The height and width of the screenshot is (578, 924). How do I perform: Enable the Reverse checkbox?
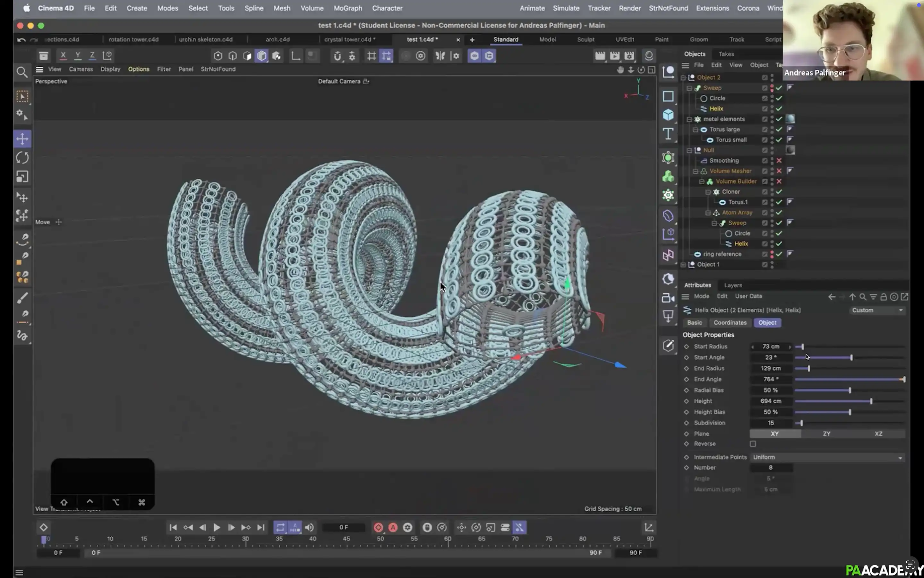(753, 444)
